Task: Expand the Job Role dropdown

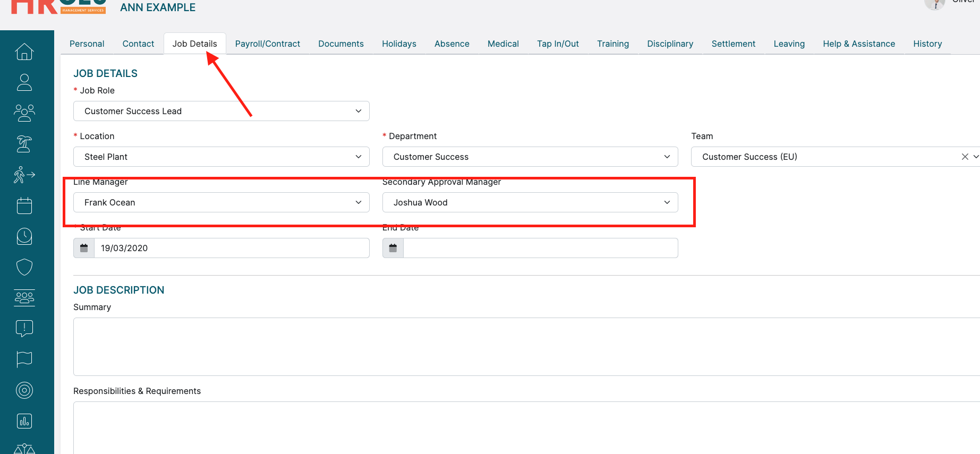Action: [x=221, y=111]
